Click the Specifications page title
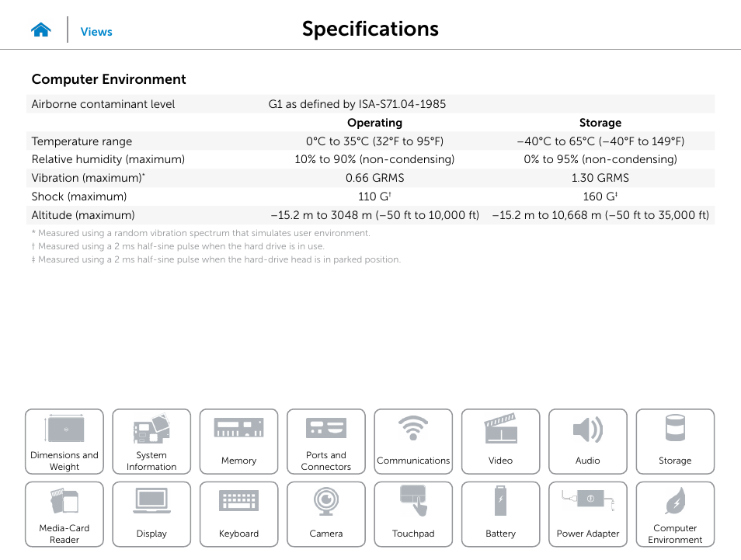This screenshot has height=560, width=741. click(370, 29)
